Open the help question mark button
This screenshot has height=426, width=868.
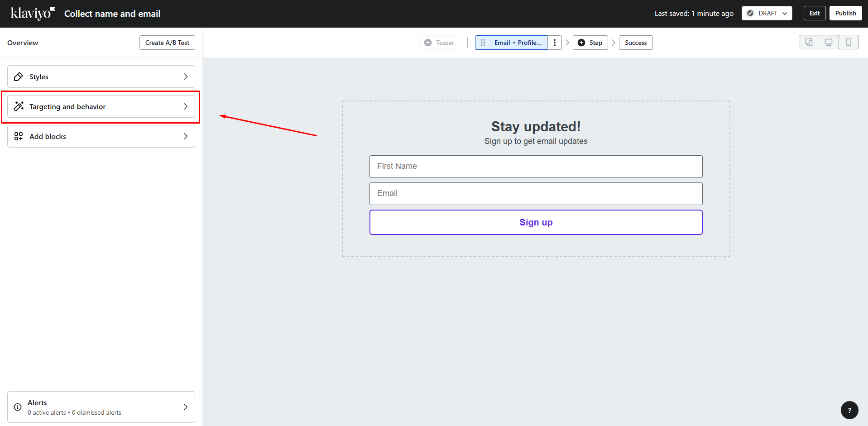tap(849, 410)
